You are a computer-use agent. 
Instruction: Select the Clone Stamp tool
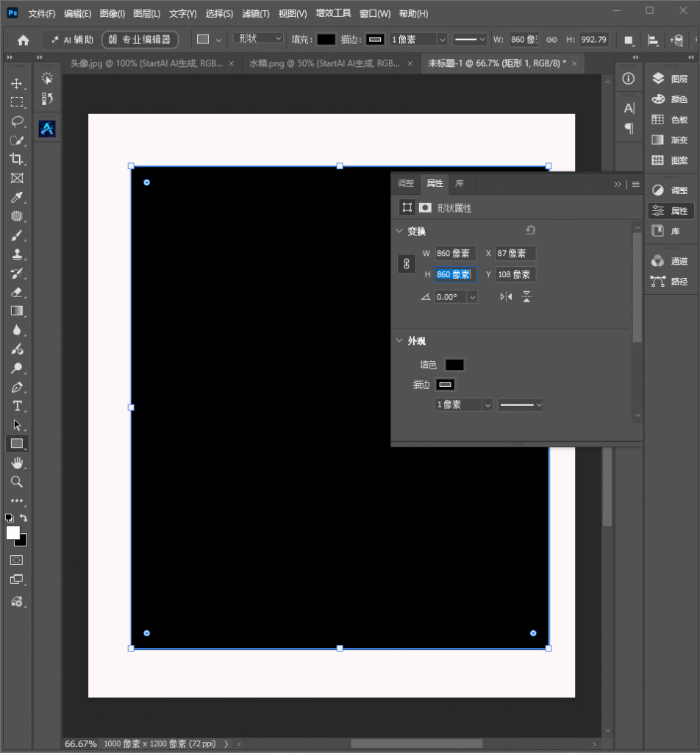pyautogui.click(x=17, y=254)
